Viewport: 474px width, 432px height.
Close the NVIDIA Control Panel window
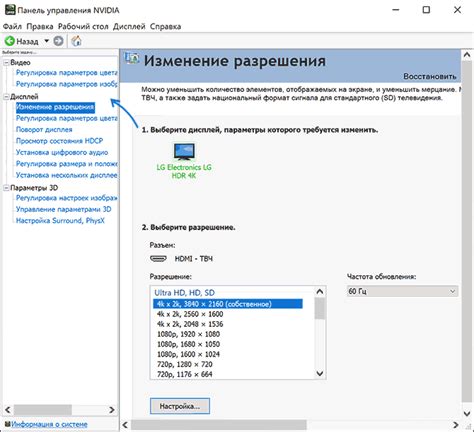pos(457,10)
